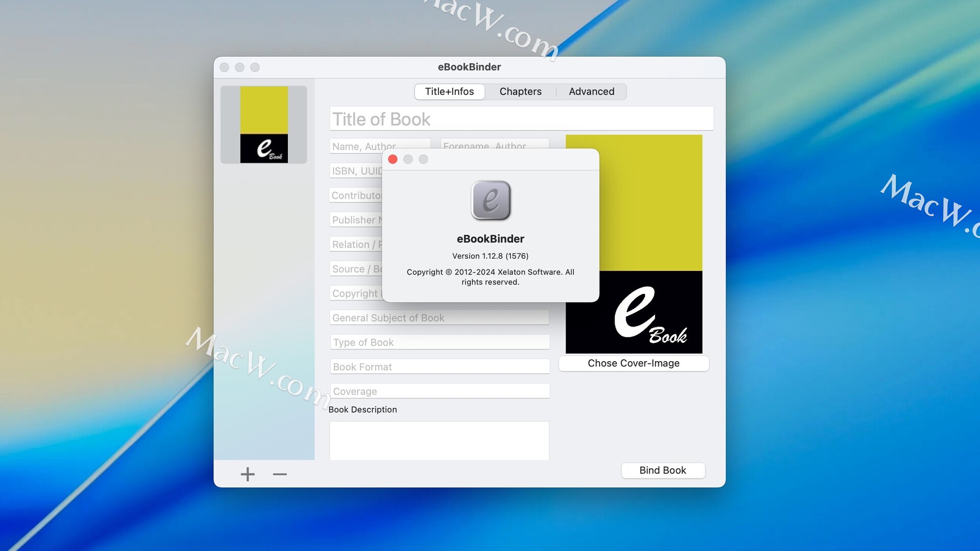Screen dimensions: 980x551
Task: Click the eBookBinder app icon in About dialog
Action: (x=491, y=201)
